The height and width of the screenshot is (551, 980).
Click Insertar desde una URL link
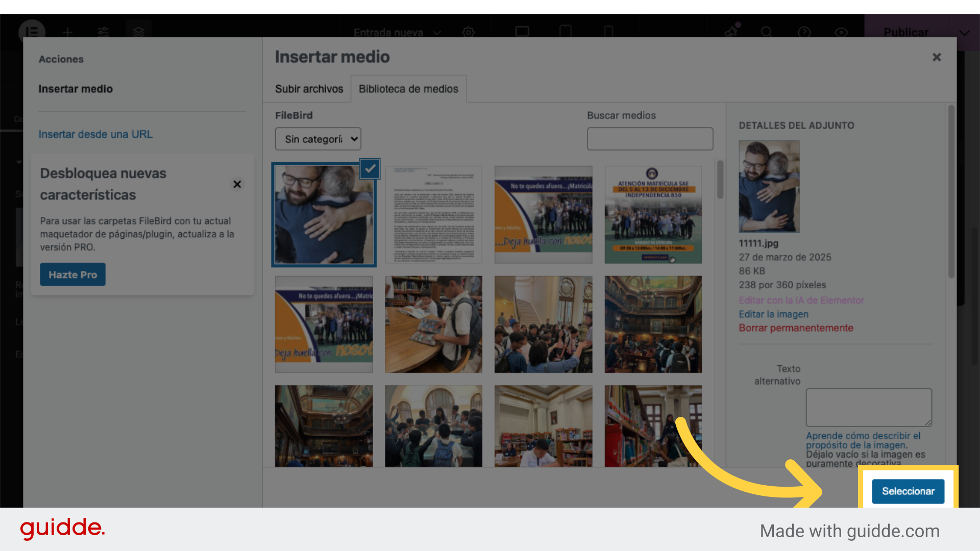[95, 134]
